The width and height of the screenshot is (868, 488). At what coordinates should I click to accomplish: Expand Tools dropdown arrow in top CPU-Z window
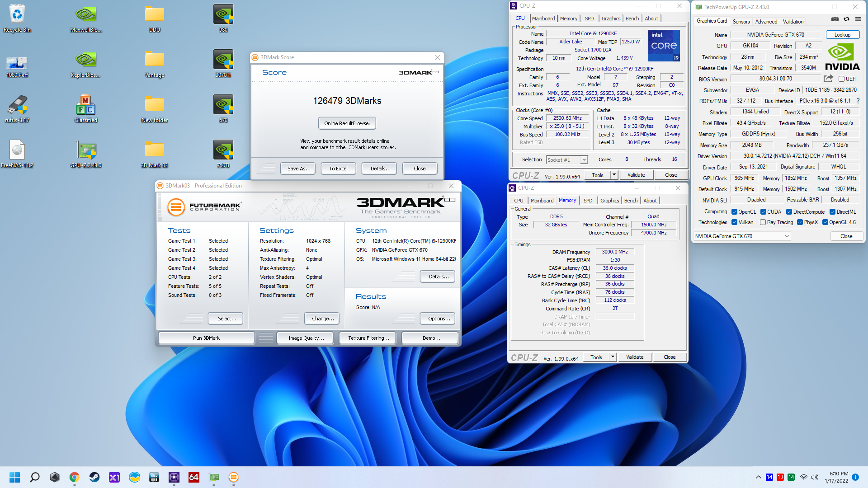tap(614, 175)
